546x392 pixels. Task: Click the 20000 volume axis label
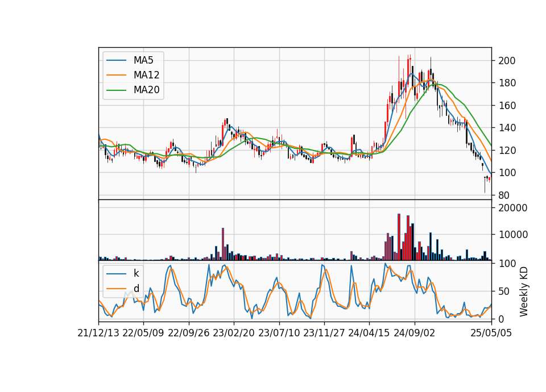click(x=513, y=208)
